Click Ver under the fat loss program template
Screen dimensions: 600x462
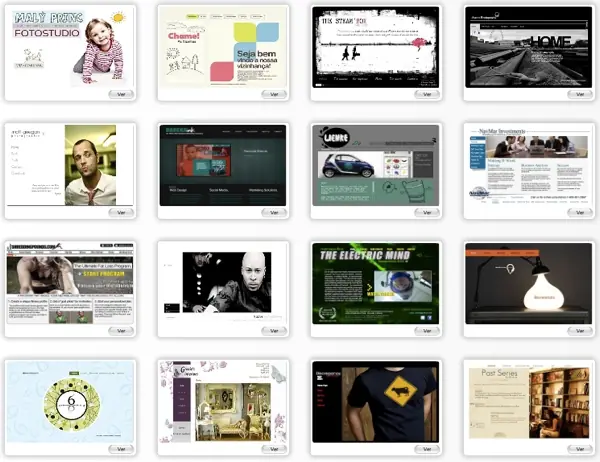121,331
